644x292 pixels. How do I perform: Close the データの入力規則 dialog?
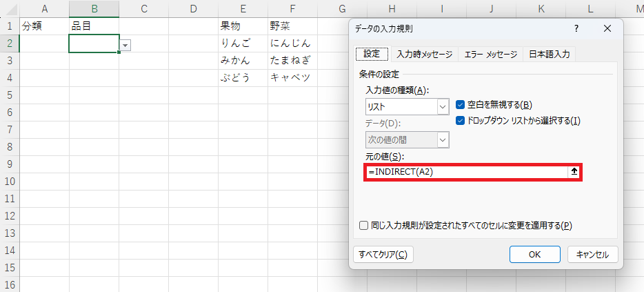click(607, 28)
